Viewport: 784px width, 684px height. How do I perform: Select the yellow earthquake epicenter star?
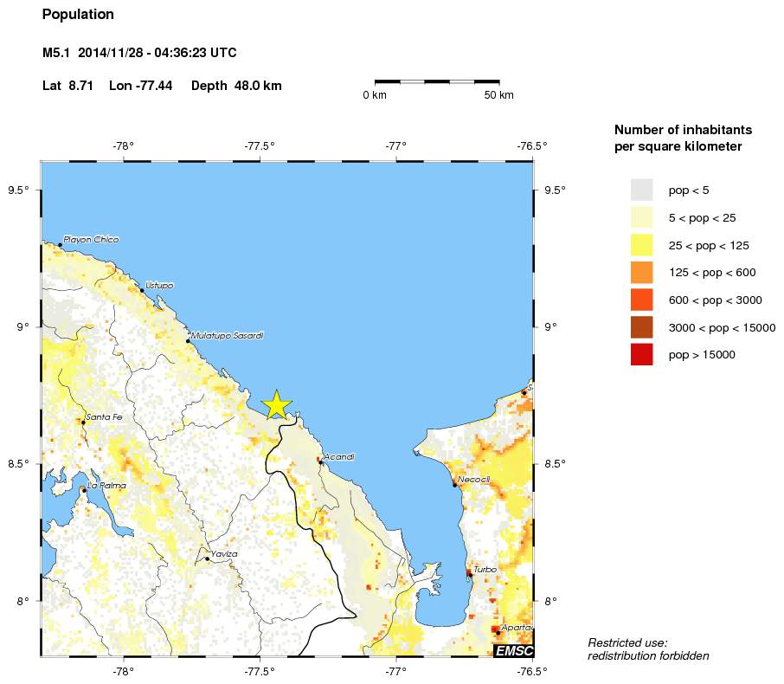point(276,404)
